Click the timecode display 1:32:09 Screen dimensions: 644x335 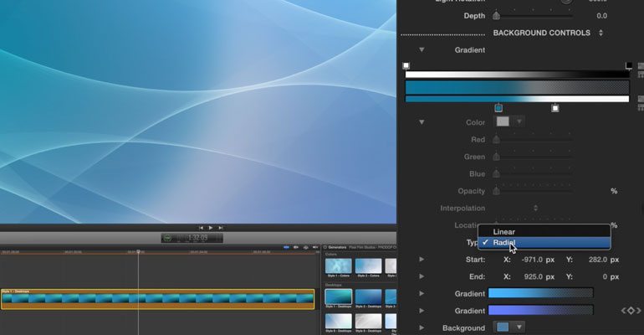coord(197,238)
